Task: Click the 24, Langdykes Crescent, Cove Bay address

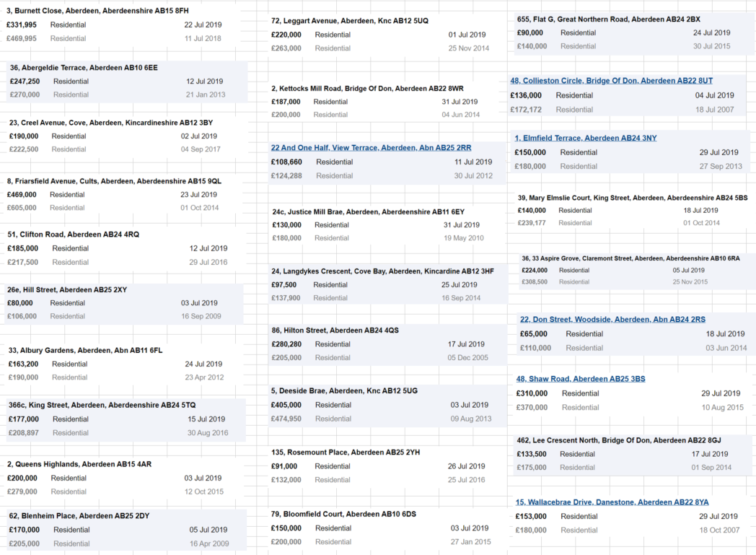Action: coord(383,271)
